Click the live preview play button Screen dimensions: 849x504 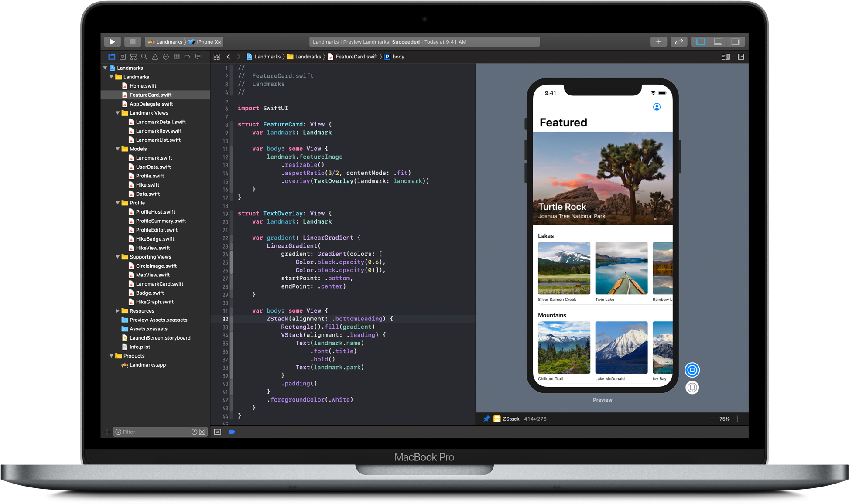692,370
